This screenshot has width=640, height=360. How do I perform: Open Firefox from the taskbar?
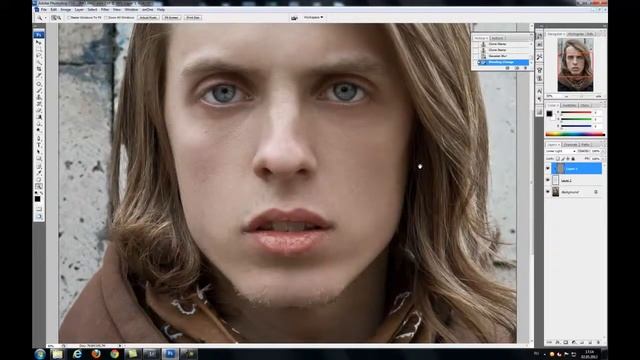(96, 354)
